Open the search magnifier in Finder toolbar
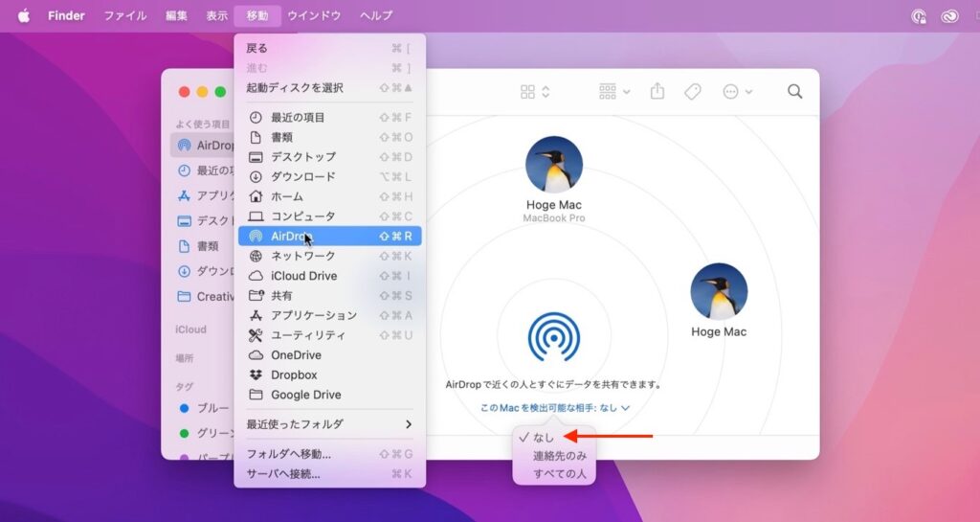The height and width of the screenshot is (522, 980). [x=794, y=92]
